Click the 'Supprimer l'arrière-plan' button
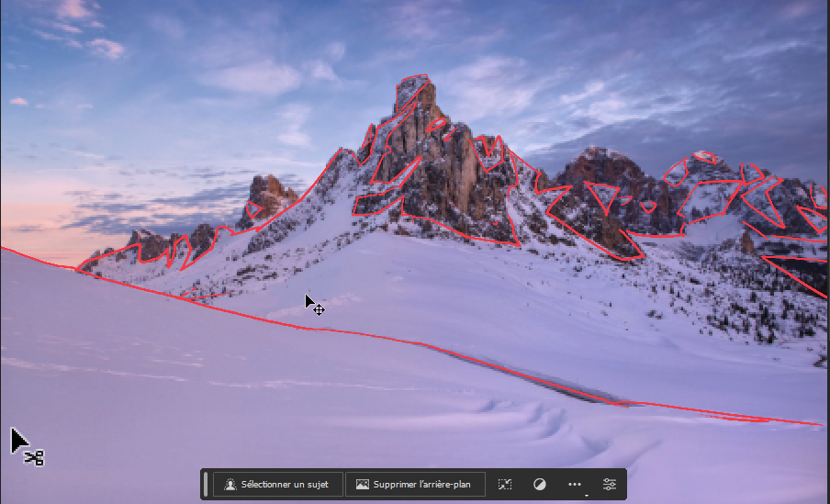830x504 pixels. pos(414,485)
